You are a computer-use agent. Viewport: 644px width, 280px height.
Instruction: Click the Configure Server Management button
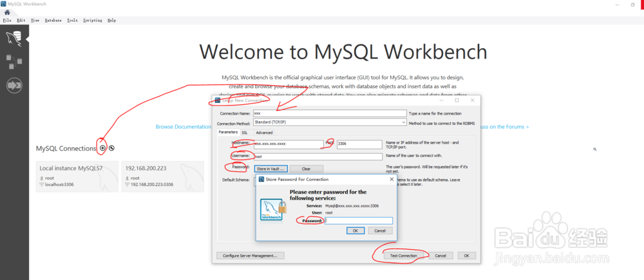(250, 256)
